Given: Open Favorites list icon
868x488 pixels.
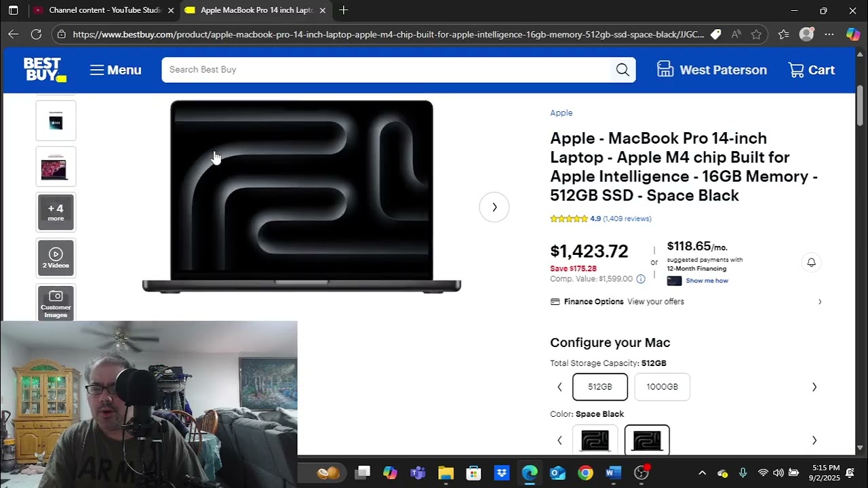Looking at the screenshot, I should pos(783,34).
